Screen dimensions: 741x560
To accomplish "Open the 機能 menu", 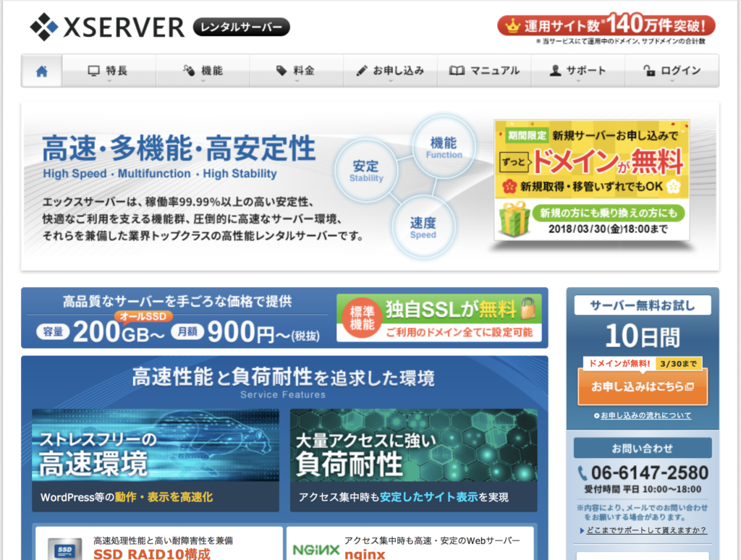I will [x=203, y=71].
